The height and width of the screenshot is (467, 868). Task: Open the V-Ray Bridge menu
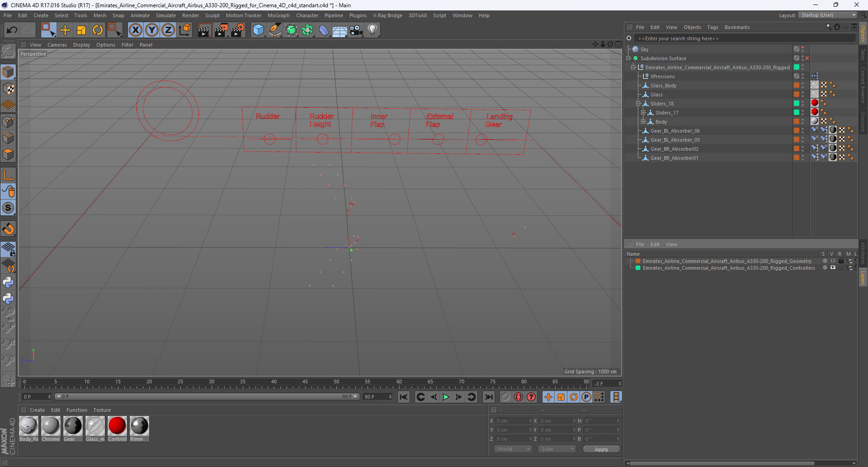point(387,15)
